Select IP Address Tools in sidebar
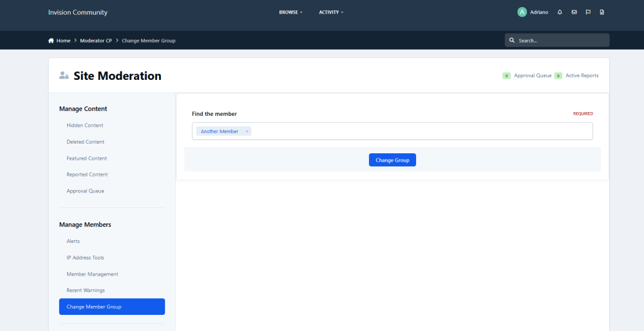644x331 pixels. pos(85,258)
